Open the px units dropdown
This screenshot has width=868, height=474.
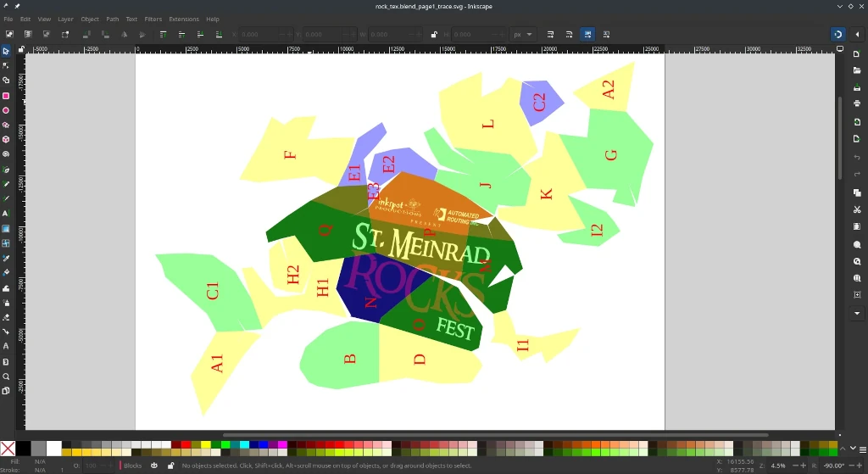point(522,34)
